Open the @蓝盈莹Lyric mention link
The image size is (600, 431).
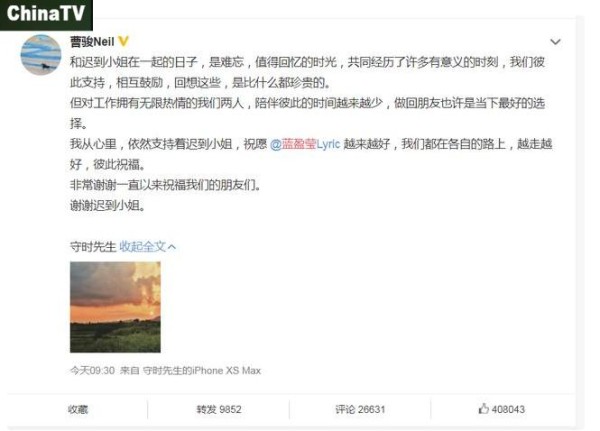305,144
